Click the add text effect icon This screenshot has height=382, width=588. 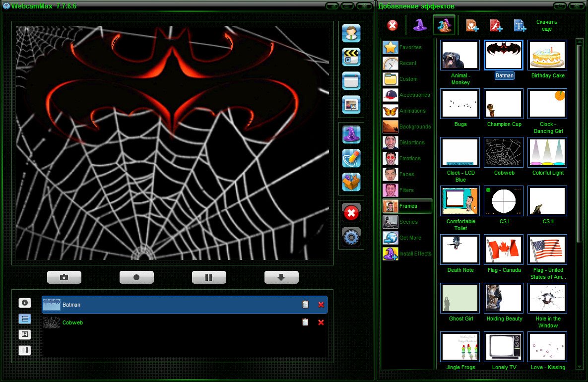(x=520, y=25)
